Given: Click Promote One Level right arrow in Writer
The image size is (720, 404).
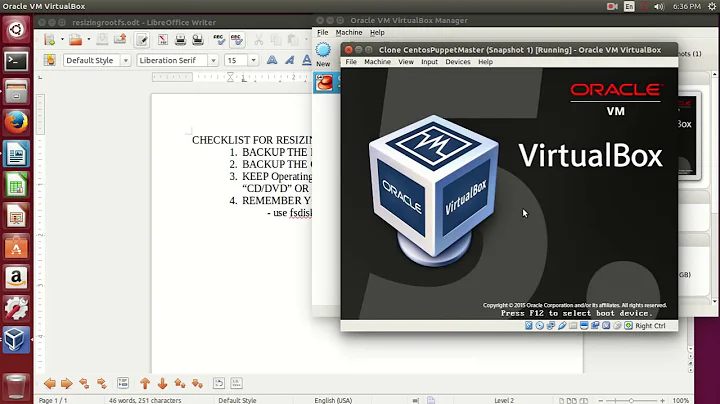Looking at the screenshot, I should point(67,383).
